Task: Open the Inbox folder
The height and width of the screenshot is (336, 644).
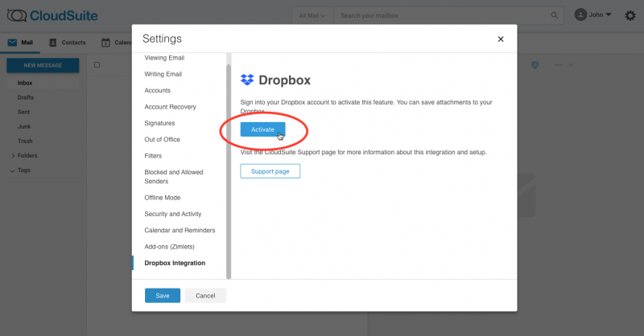Action: pos(25,83)
